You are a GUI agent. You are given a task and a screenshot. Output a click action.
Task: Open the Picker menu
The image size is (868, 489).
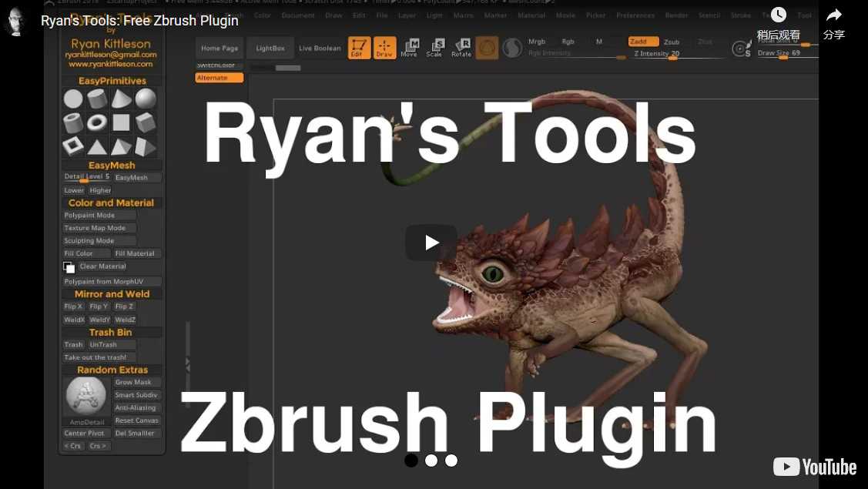coord(595,15)
